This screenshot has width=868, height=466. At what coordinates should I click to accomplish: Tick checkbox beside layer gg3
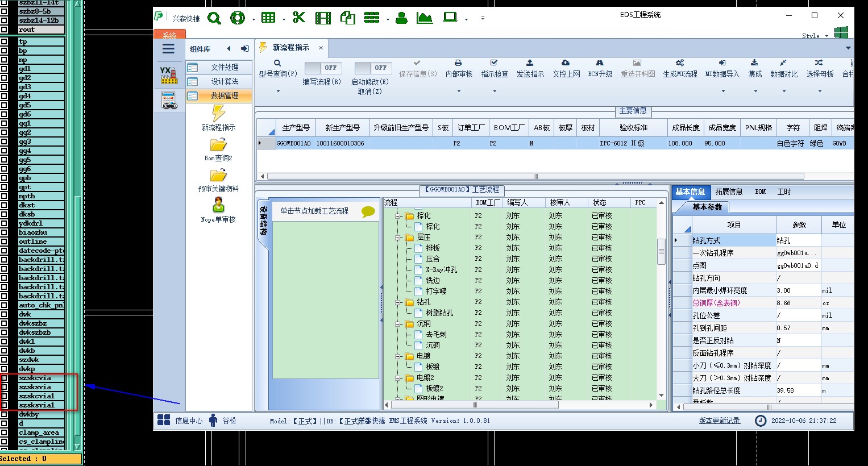pyautogui.click(x=4, y=142)
